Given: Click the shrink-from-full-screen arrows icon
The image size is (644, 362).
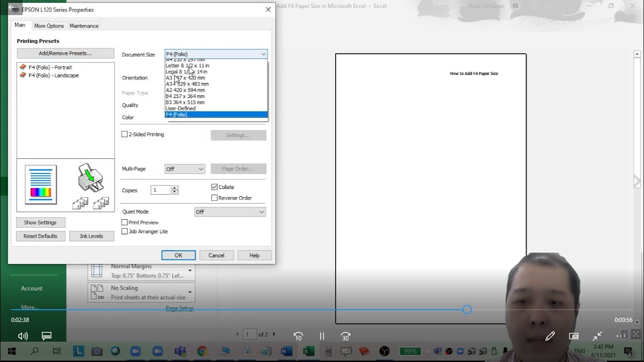Looking at the screenshot, I should pyautogui.click(x=598, y=336).
